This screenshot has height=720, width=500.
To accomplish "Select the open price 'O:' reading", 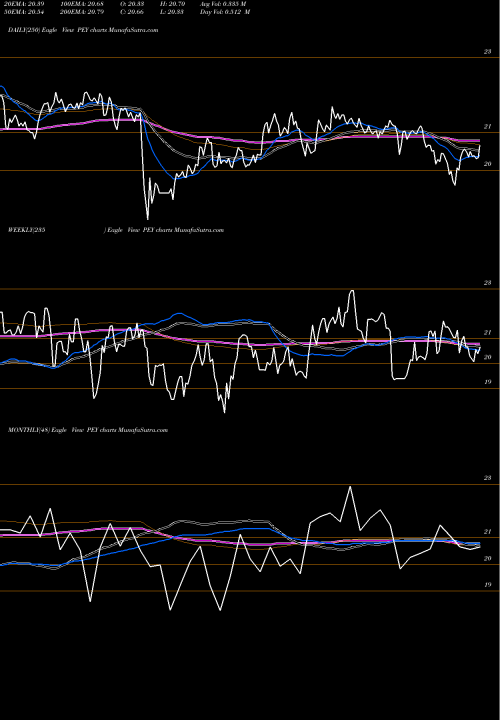I will pyautogui.click(x=131, y=4).
